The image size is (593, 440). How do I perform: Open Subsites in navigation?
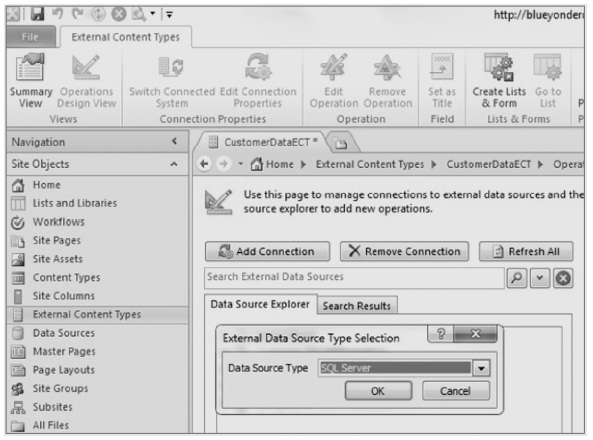98,407
